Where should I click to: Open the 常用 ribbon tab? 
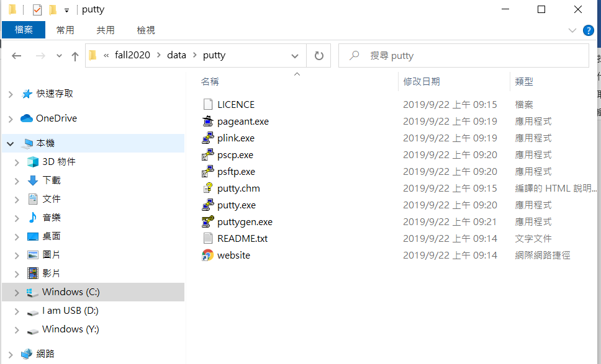point(65,30)
